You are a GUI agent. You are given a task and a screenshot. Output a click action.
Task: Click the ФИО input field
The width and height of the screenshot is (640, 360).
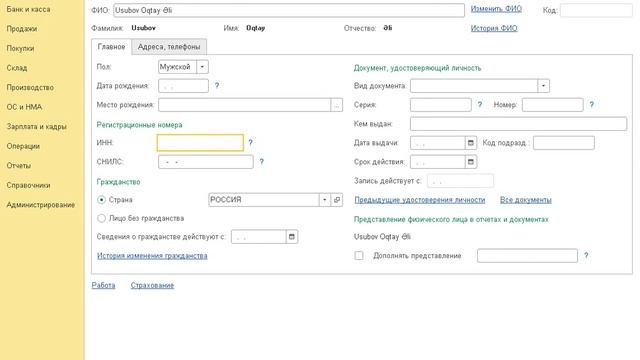coord(289,10)
